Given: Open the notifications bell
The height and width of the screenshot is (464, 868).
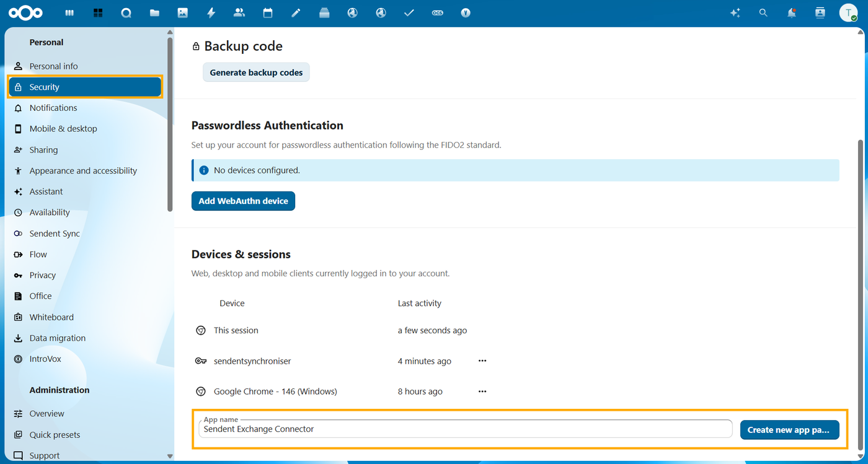Looking at the screenshot, I should click(792, 13).
